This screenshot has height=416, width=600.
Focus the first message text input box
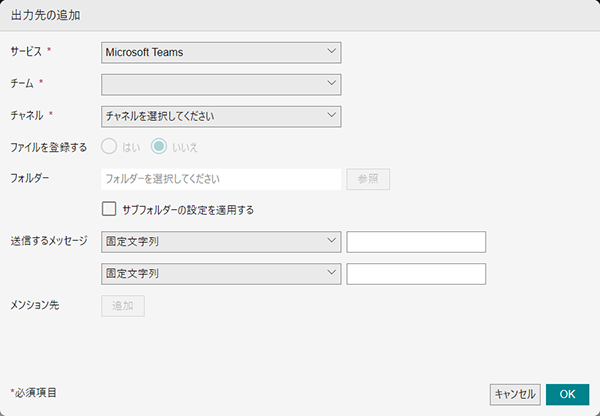pos(416,241)
